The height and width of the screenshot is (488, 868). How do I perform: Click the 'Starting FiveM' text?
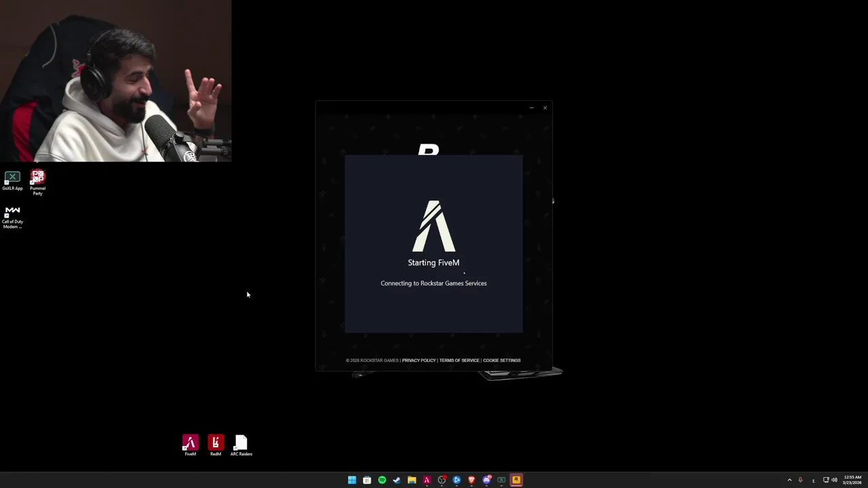[x=433, y=262]
